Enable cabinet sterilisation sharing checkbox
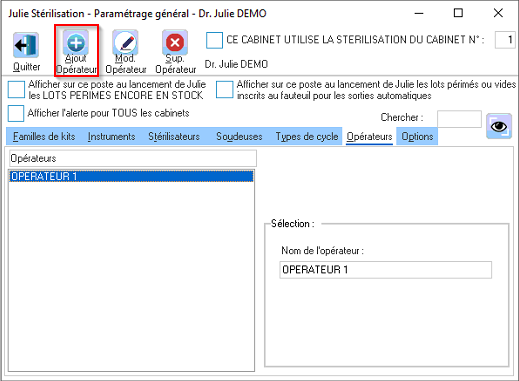 [x=214, y=40]
